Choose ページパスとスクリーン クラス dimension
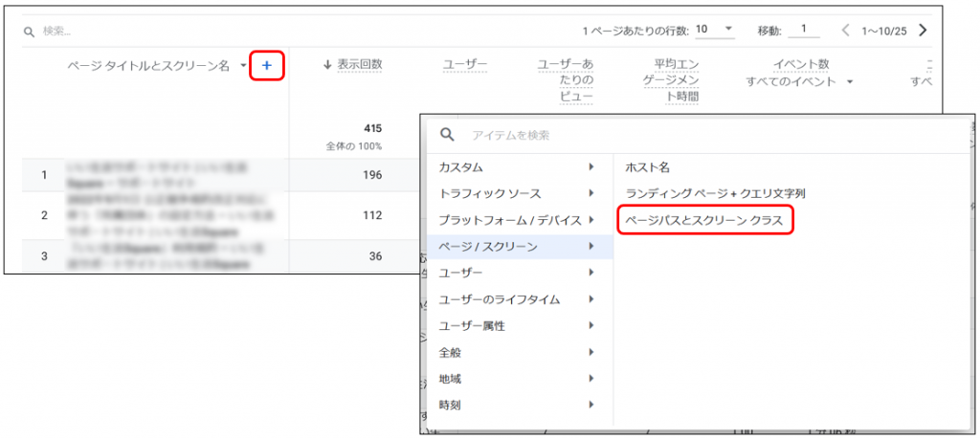980x439 pixels. [x=703, y=220]
